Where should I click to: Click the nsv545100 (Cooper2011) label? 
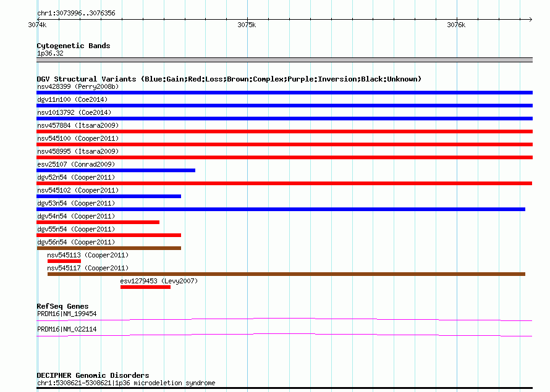tap(78, 138)
